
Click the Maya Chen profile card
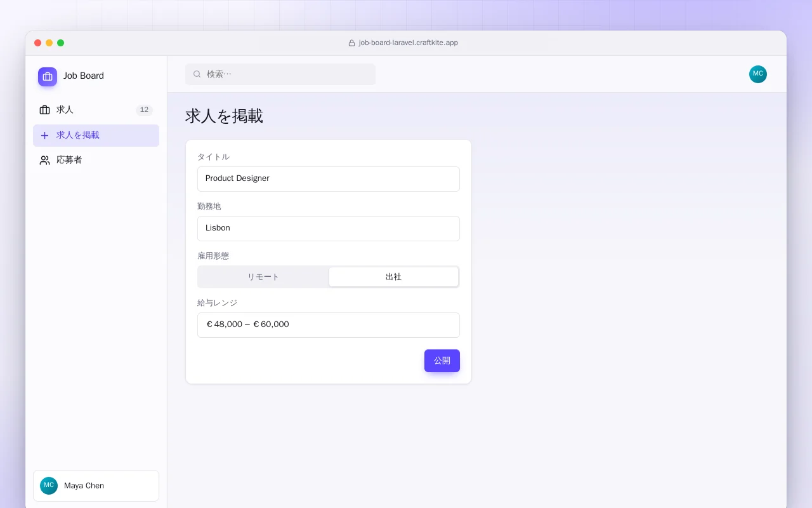(x=96, y=486)
